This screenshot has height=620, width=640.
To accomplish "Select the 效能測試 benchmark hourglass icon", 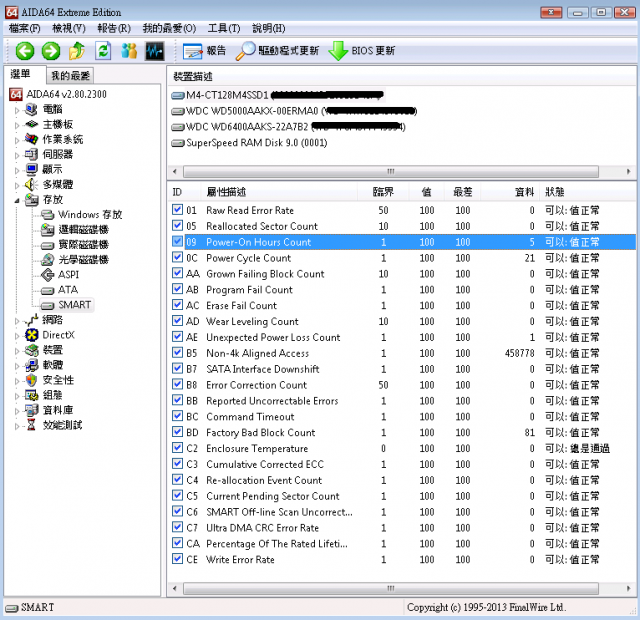I will point(31,425).
